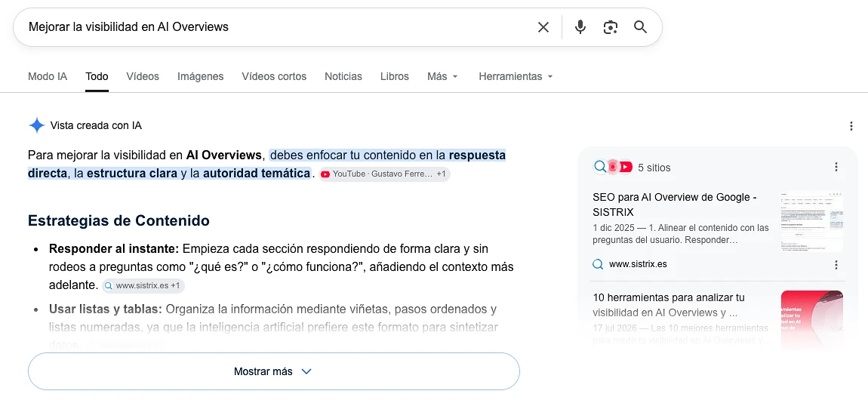
Task: Click the Vista creada con IA label
Action: tap(96, 125)
